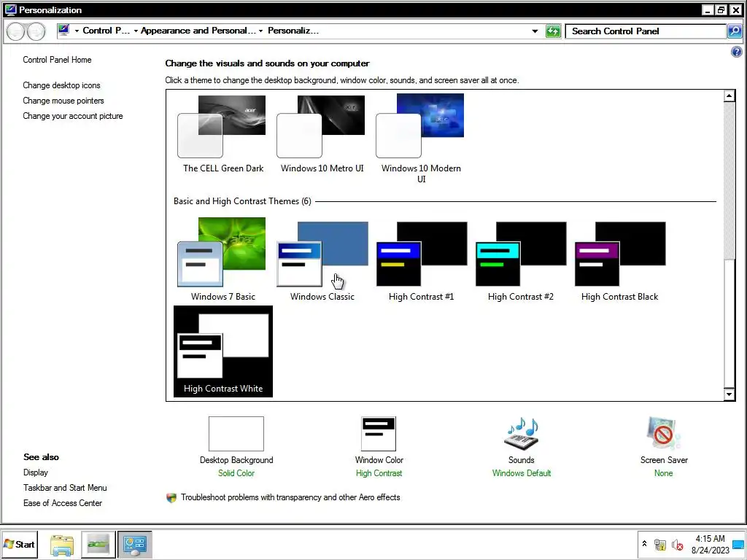Open the Sounds keyboard icon

click(x=521, y=434)
